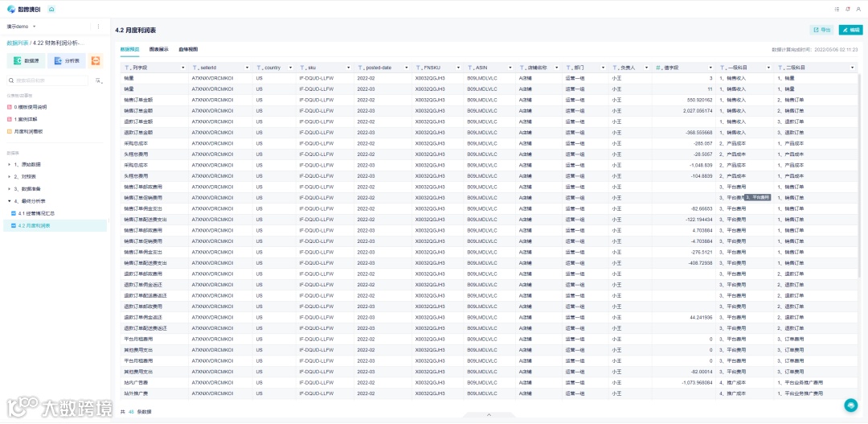Image resolution: width=868 pixels, height=424 pixels.
Task: Expand the 1、原始数据 tree folder
Action: [9, 165]
